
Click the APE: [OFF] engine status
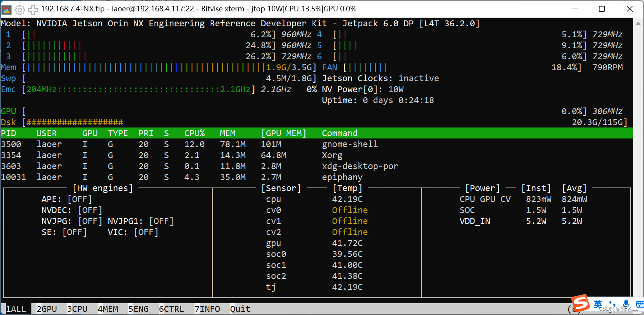tap(67, 199)
